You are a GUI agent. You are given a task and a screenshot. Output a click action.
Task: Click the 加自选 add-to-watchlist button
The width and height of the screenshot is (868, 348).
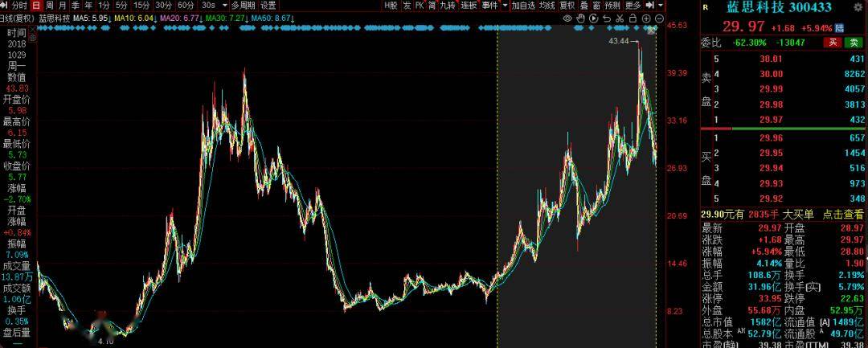point(522,5)
